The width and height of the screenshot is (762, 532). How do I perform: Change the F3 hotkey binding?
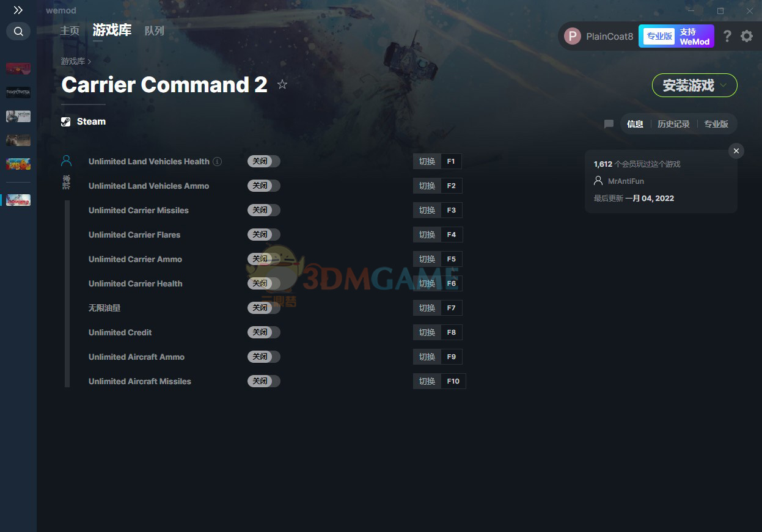click(451, 210)
